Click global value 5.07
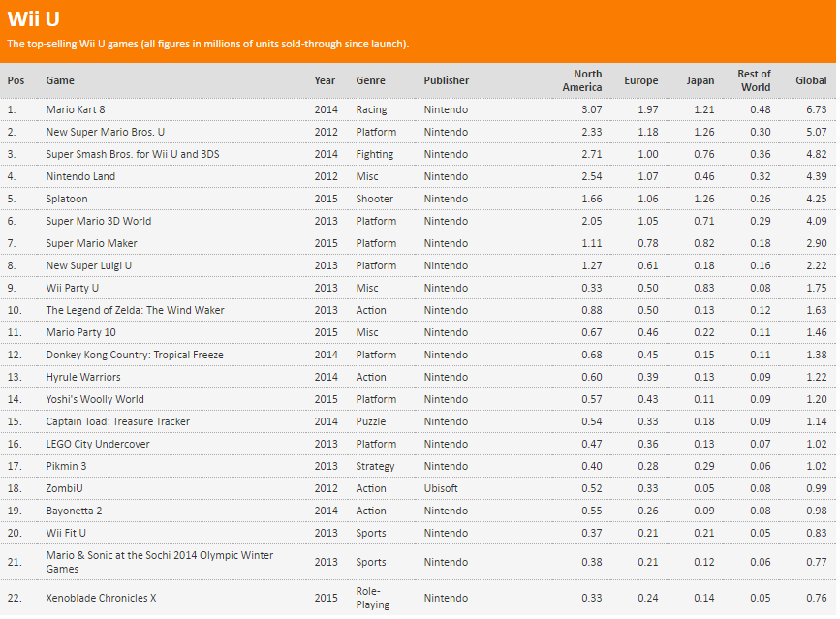 [x=817, y=133]
